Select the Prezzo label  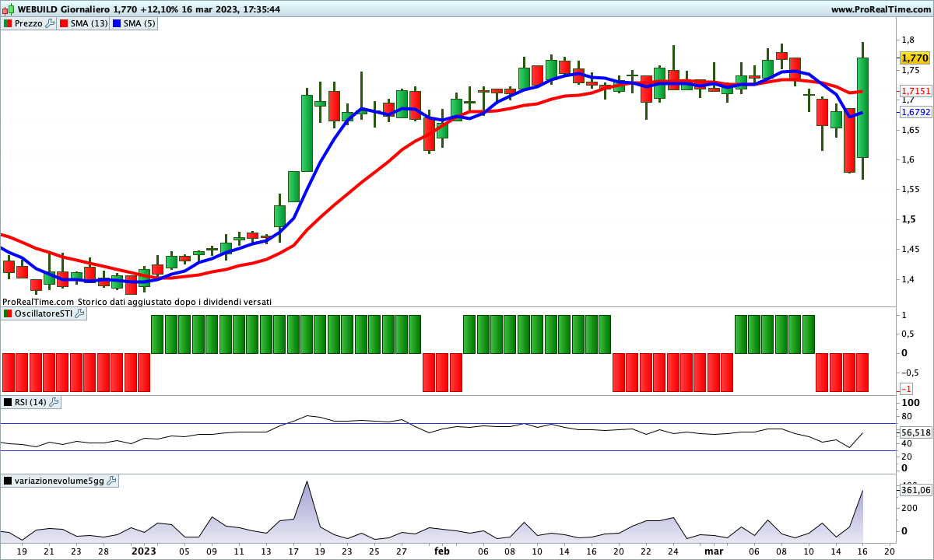coord(29,23)
